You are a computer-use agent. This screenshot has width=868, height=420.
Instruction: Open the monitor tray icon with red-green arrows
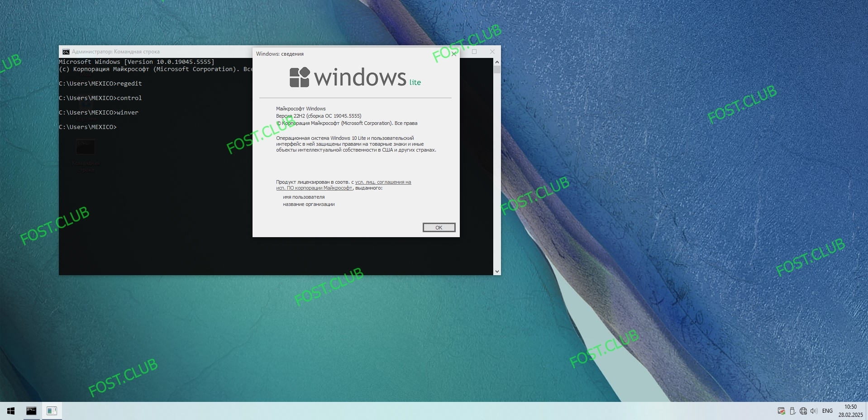point(781,411)
